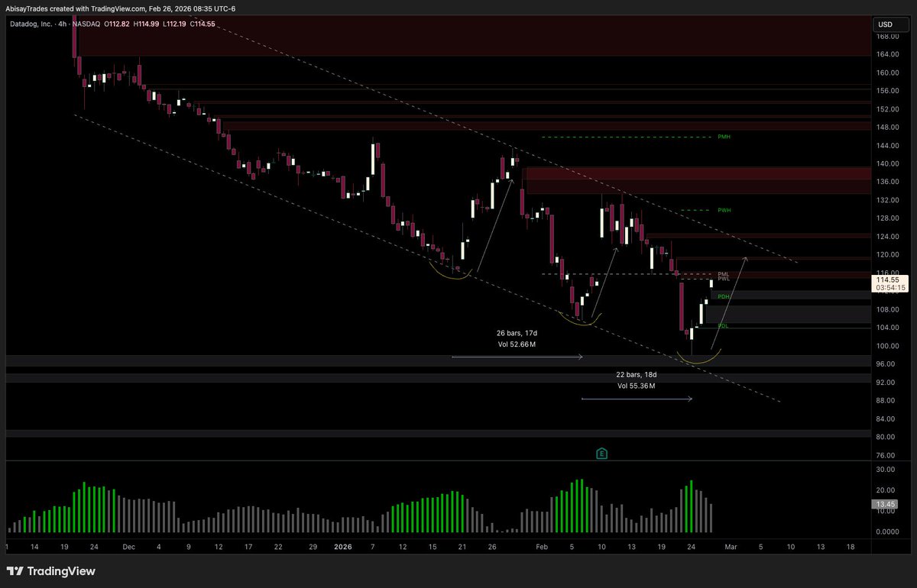The height and width of the screenshot is (588, 917).
Task: Click the 92.00 price axis label
Action: coord(887,383)
